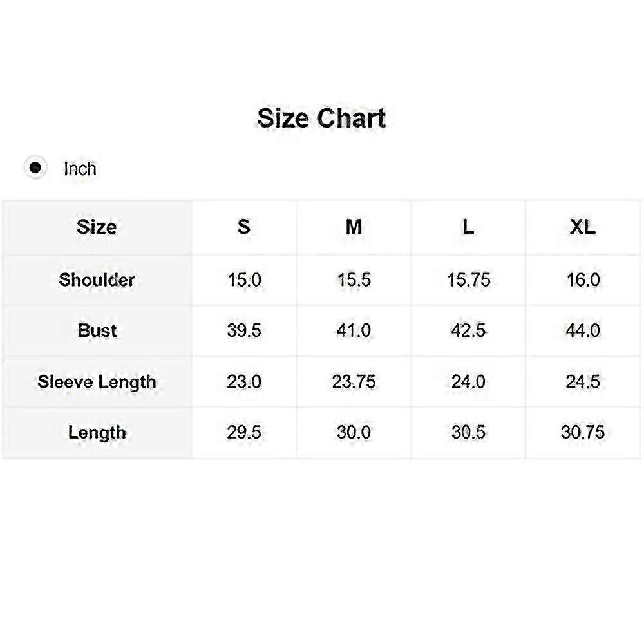Select the Sleeve Length row label

97,382
